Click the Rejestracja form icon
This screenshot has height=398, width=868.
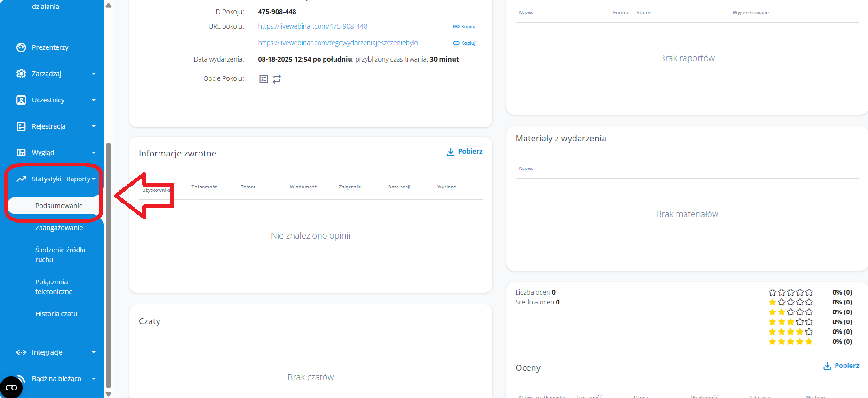21,126
